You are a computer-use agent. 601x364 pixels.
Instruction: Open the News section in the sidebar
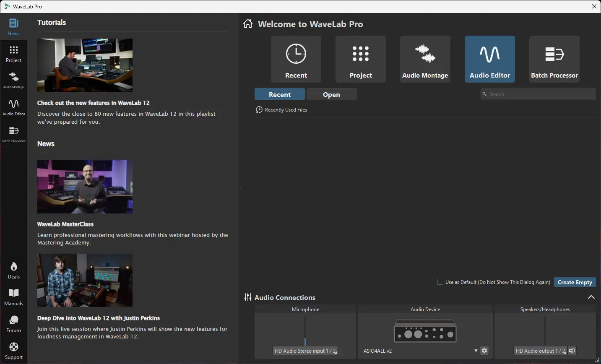point(13,27)
